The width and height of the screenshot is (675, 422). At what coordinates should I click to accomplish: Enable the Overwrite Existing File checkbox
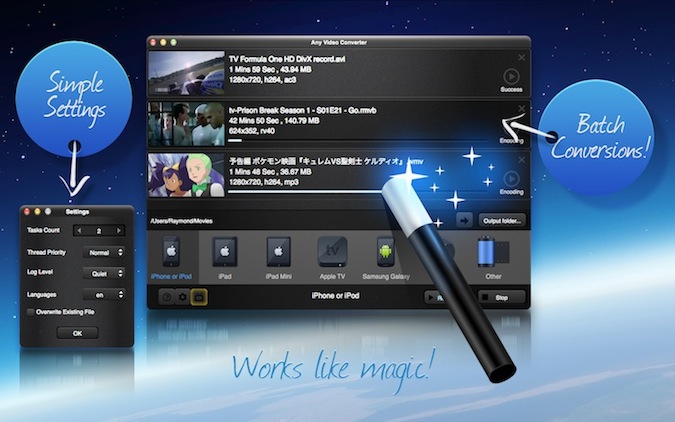click(31, 311)
